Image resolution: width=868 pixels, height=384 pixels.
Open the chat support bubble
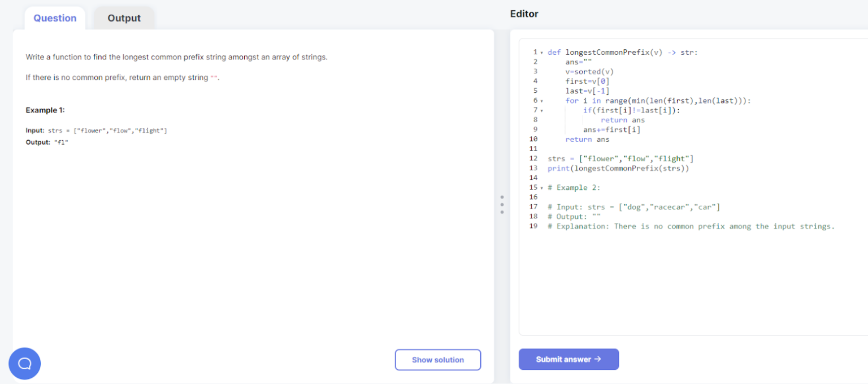(24, 364)
